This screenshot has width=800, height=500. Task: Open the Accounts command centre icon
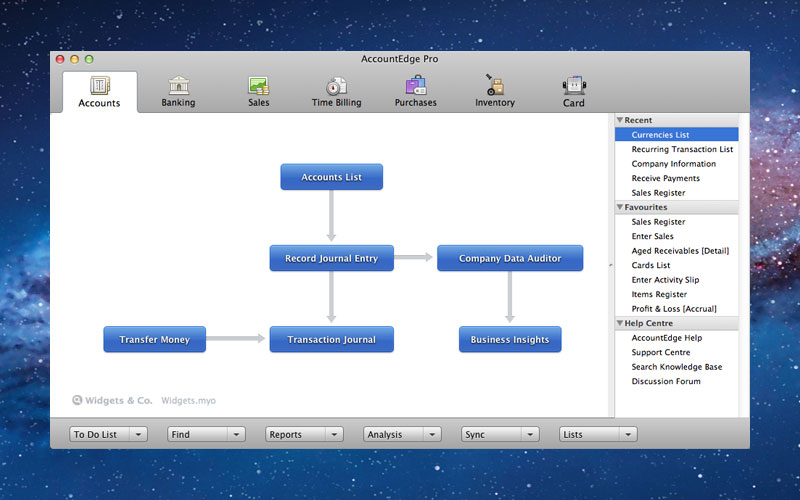pyautogui.click(x=99, y=85)
